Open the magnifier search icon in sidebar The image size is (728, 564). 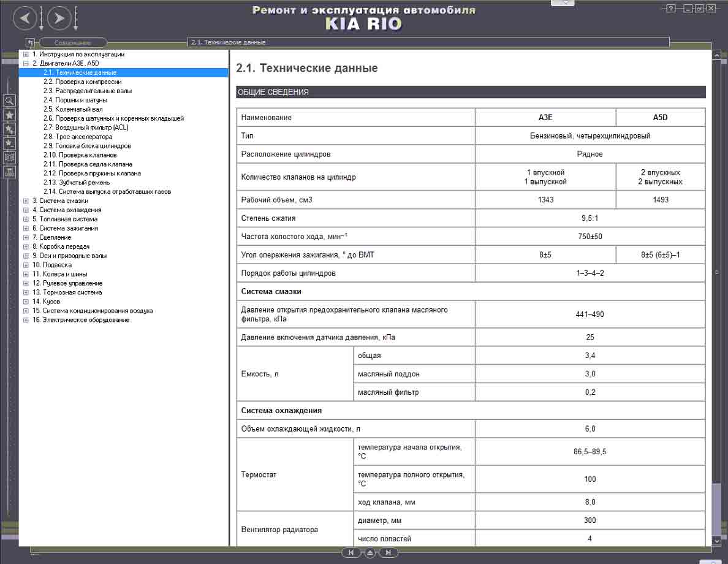pyautogui.click(x=9, y=101)
